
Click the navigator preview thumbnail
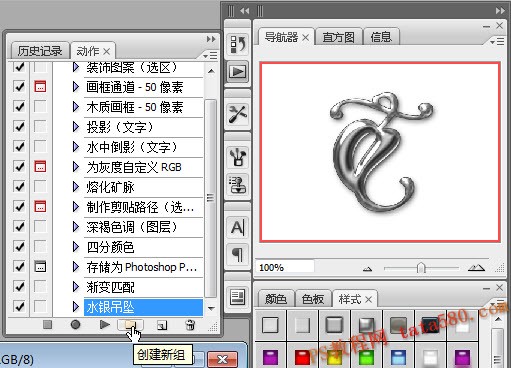point(380,152)
